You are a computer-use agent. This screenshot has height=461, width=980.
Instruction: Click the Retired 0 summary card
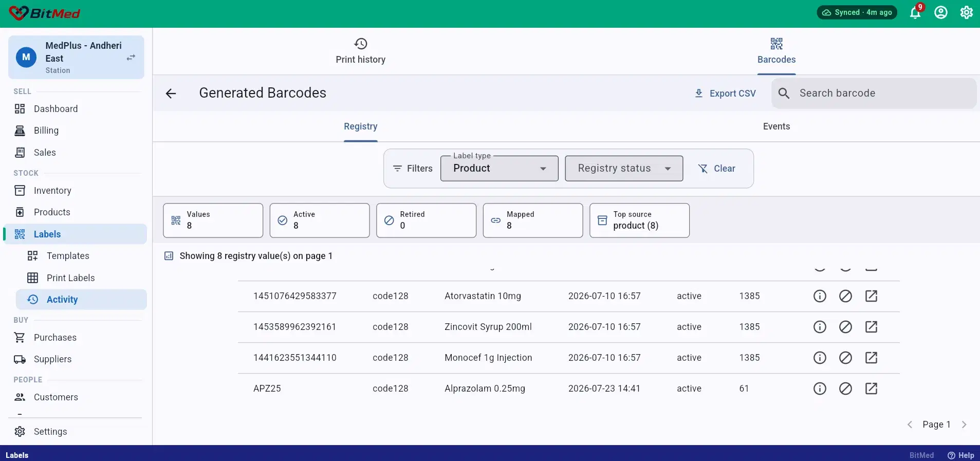426,220
